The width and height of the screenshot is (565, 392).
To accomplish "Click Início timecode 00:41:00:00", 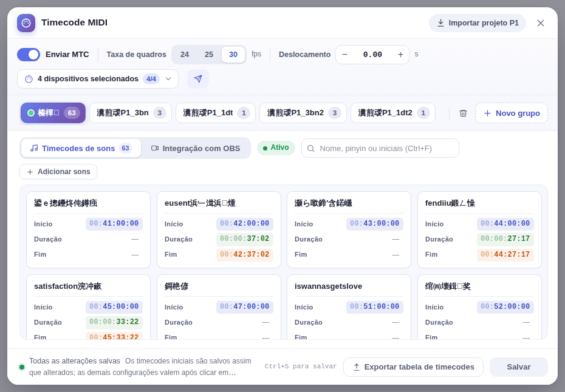I will click(x=114, y=223).
